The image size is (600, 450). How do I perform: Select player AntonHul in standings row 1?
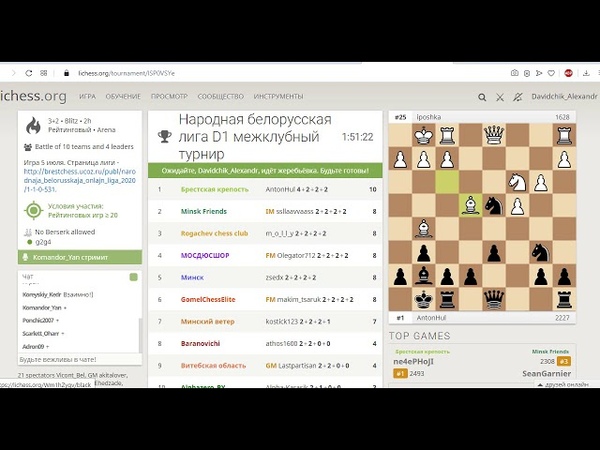tap(280, 189)
